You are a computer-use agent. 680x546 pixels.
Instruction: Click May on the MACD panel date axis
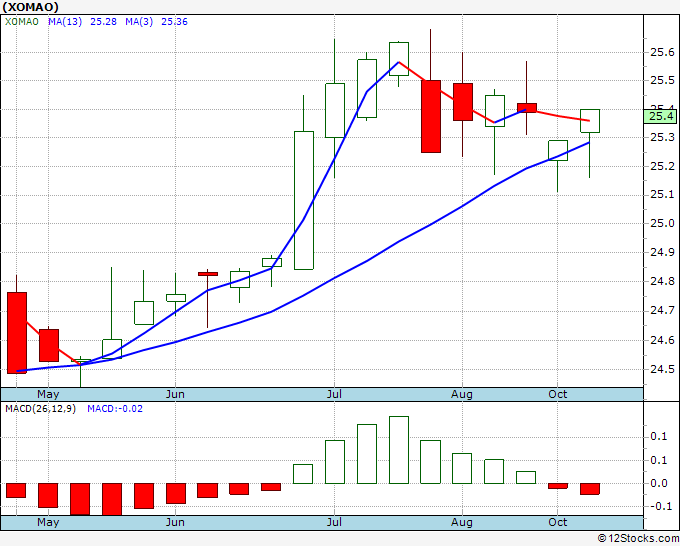pos(48,522)
